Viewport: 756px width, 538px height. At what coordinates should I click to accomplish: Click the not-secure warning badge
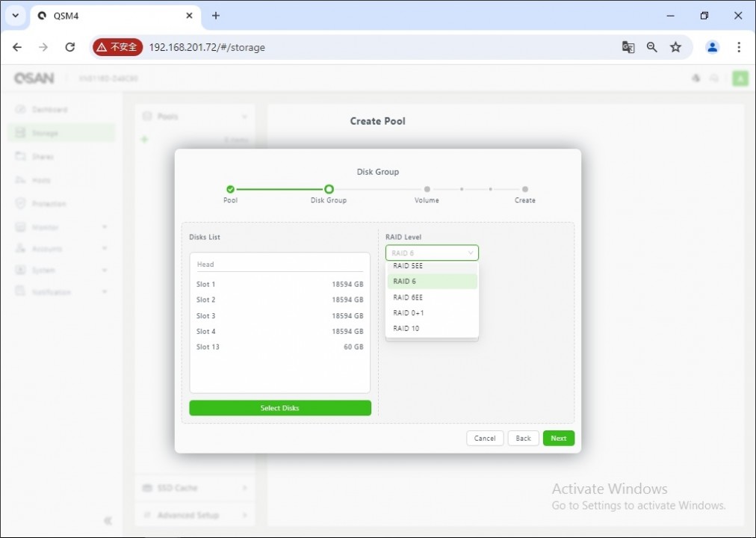pos(117,47)
